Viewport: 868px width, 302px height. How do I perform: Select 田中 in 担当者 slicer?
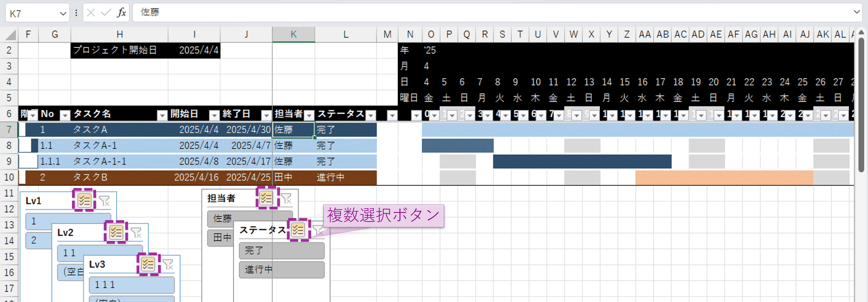(220, 237)
